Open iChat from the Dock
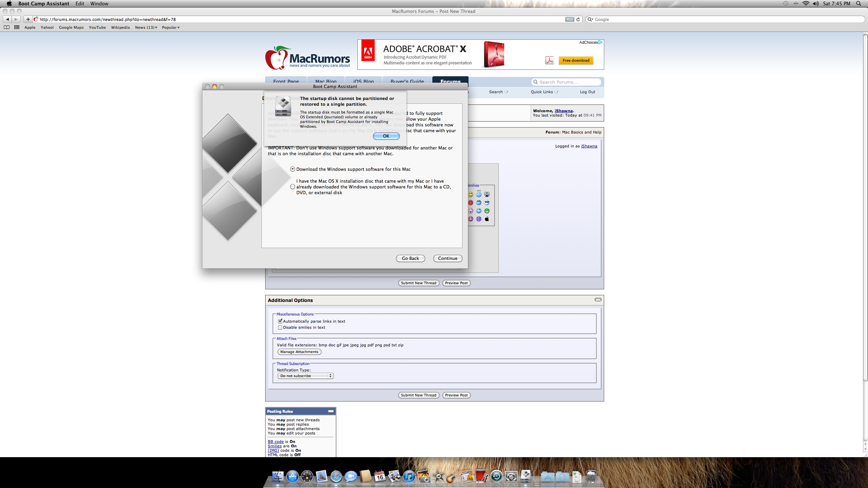The width and height of the screenshot is (868, 488). point(351,476)
